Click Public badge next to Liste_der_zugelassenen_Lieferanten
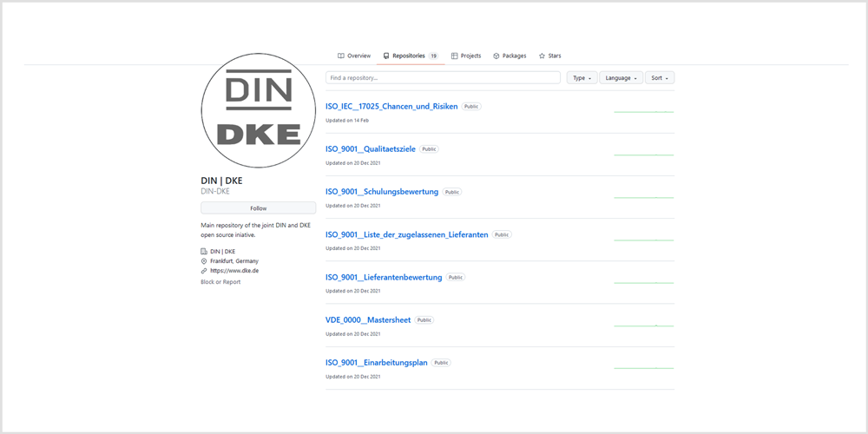 502,234
